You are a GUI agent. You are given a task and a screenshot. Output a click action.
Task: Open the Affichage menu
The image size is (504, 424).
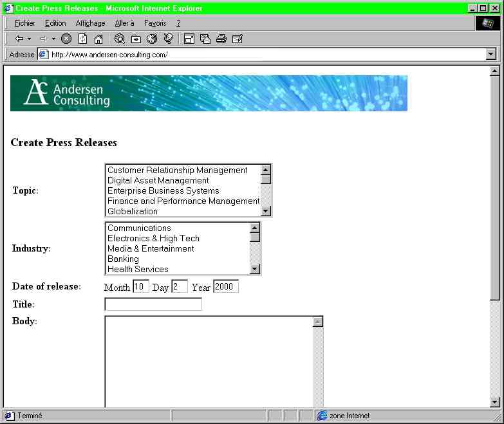tap(90, 23)
